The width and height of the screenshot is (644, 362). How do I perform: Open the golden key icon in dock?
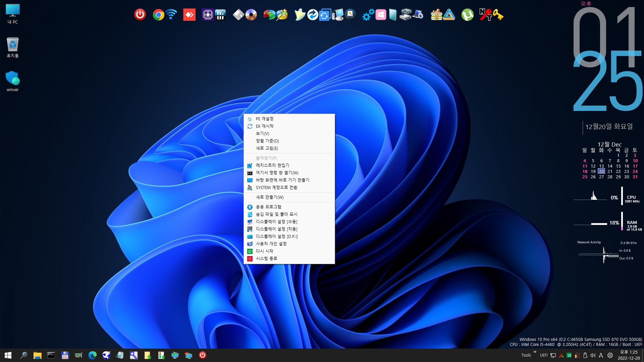(498, 15)
